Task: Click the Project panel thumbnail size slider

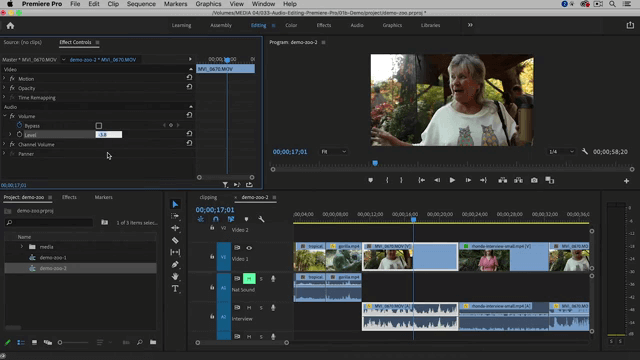Action: point(73,342)
